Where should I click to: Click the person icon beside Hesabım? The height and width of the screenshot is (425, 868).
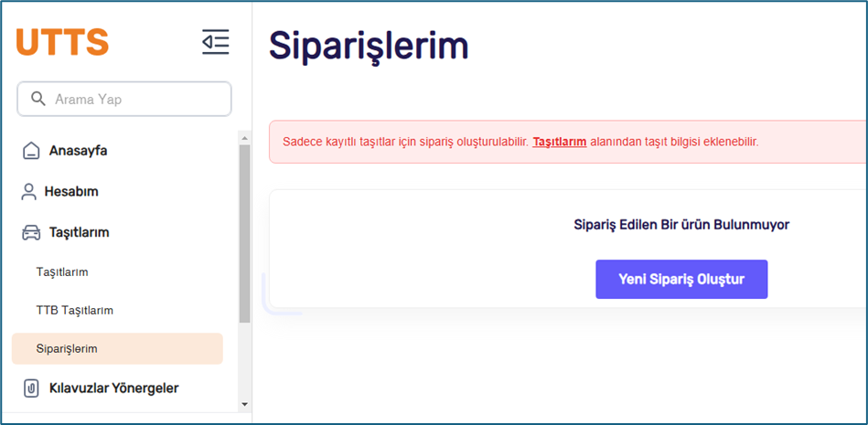(x=28, y=191)
